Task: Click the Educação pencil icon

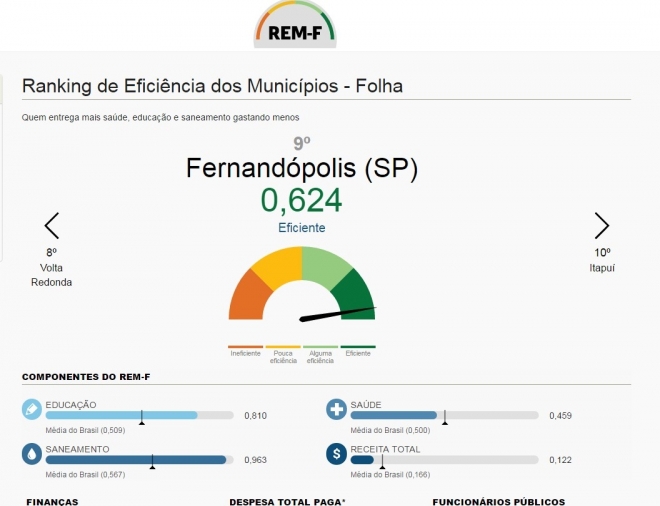Action: (32, 409)
